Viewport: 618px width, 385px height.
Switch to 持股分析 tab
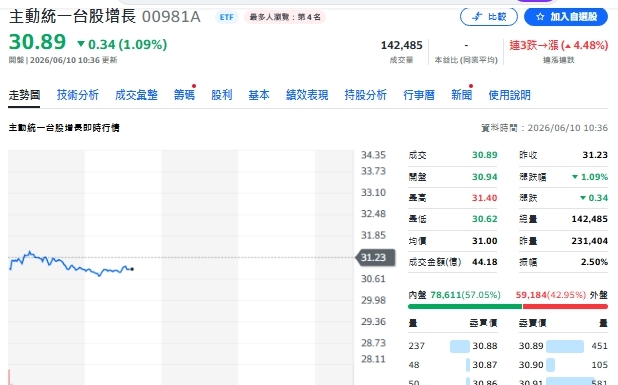tap(365, 95)
